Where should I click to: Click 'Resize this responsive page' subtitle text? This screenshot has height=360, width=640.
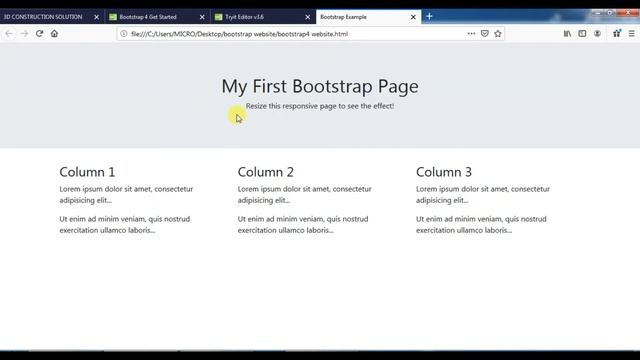[320, 106]
